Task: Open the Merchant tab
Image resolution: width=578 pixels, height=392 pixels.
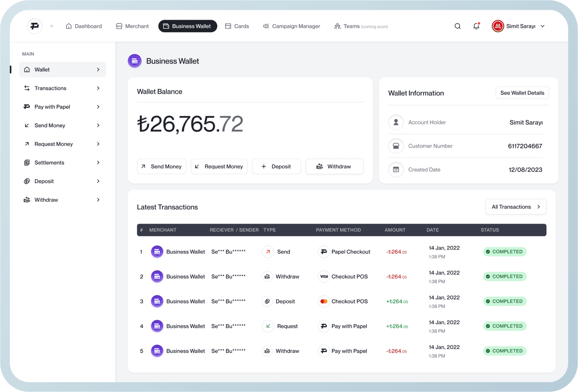Action: [132, 26]
